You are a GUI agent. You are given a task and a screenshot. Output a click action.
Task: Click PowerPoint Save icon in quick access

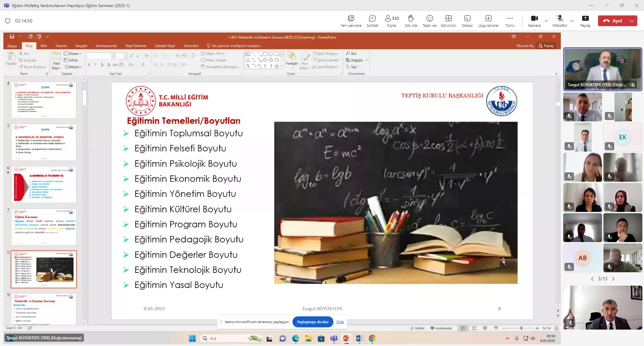(x=12, y=37)
